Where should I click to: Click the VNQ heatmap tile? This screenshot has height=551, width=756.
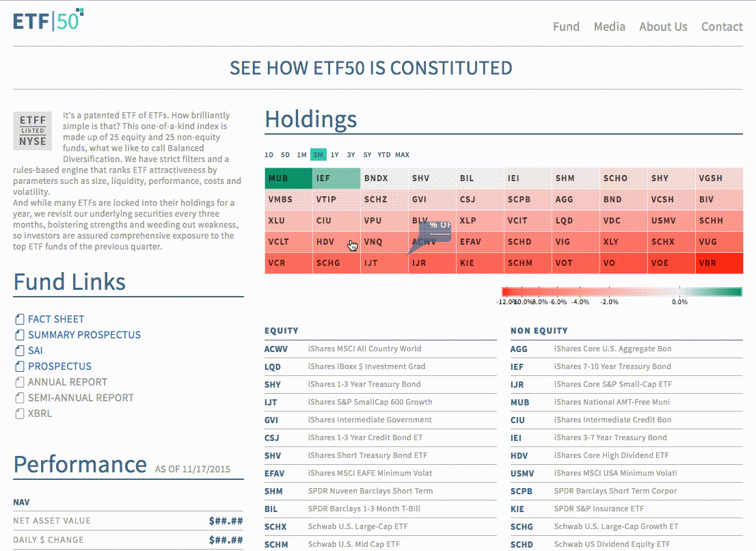click(x=384, y=242)
